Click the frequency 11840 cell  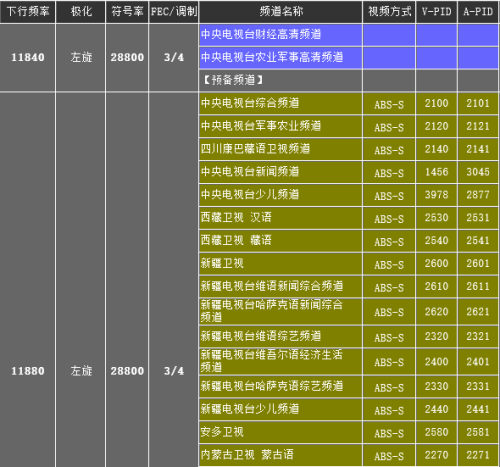tap(28, 57)
